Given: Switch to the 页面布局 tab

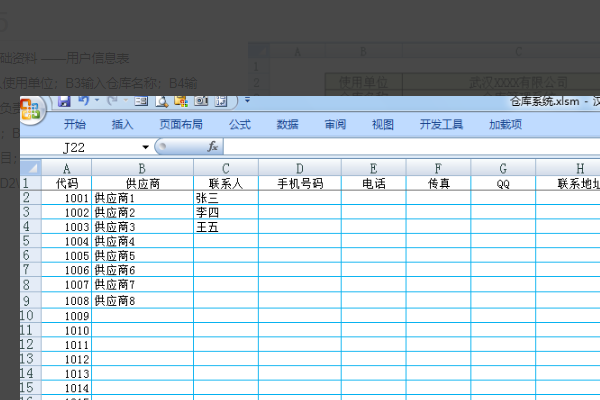Looking at the screenshot, I should click(x=181, y=124).
